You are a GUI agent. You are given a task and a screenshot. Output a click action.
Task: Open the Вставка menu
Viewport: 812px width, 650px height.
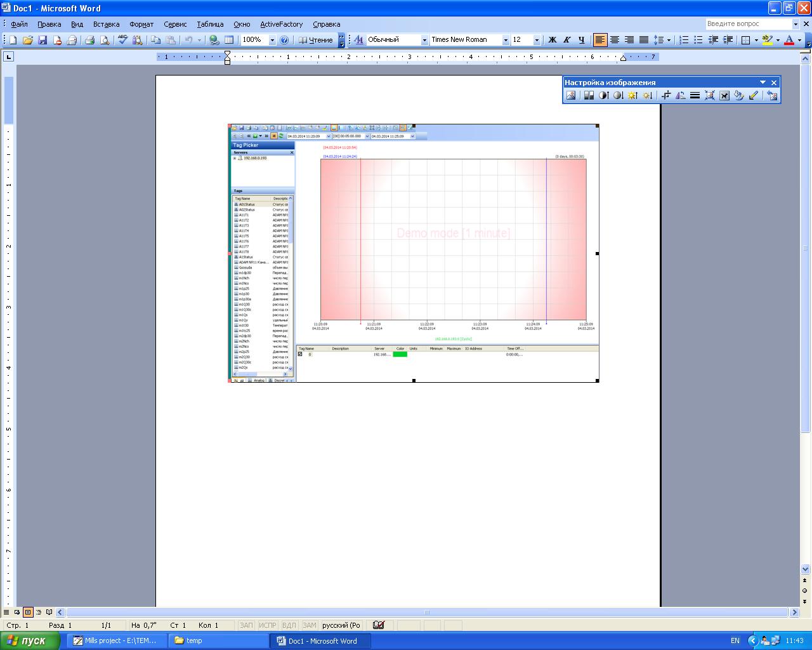click(106, 24)
